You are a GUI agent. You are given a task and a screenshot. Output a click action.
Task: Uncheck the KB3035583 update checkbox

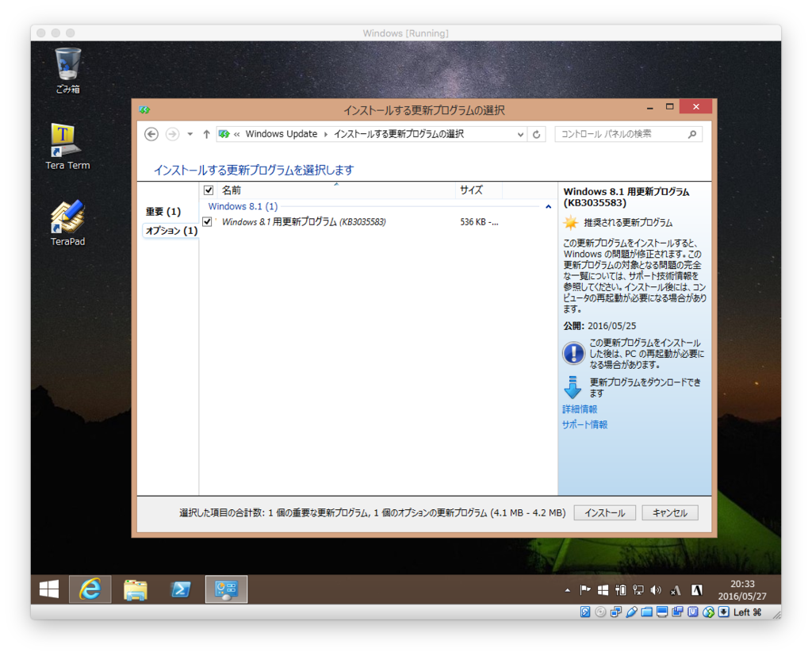pyautogui.click(x=207, y=222)
